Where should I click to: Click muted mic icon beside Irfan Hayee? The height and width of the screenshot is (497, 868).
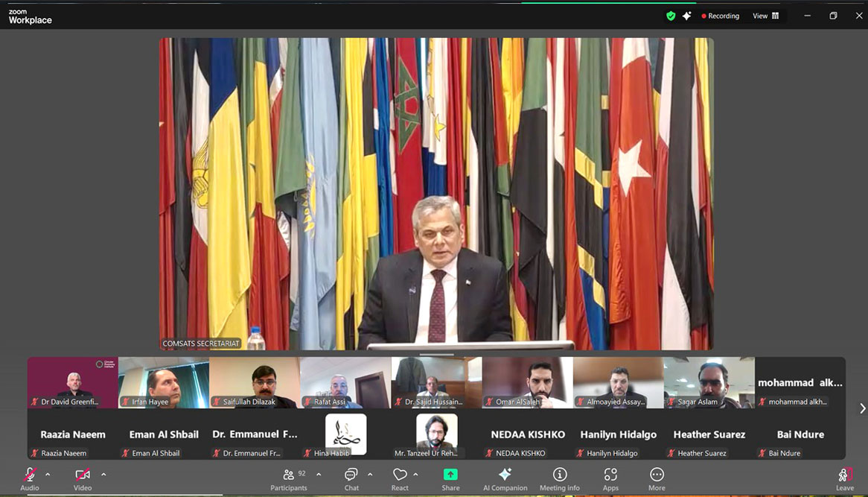pos(126,402)
